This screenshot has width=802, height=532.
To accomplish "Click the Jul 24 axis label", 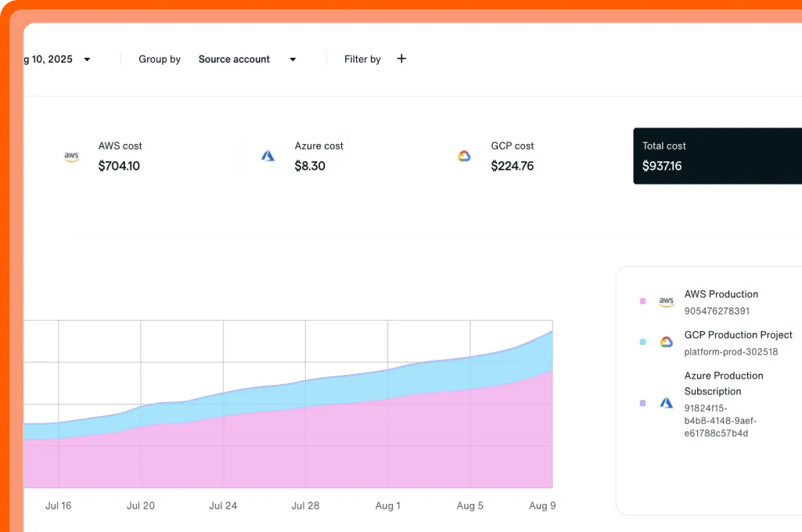I will 223,506.
